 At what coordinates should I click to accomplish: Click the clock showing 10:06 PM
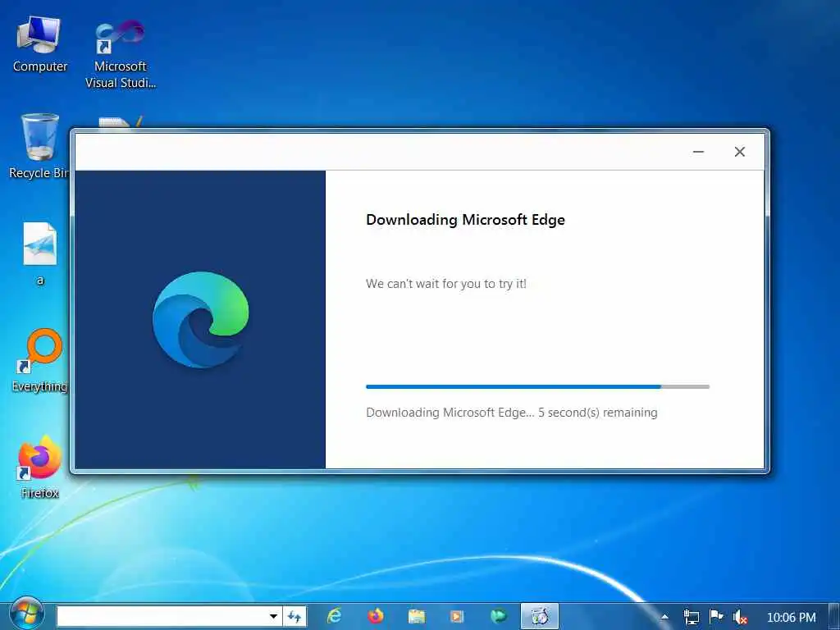tap(792, 618)
